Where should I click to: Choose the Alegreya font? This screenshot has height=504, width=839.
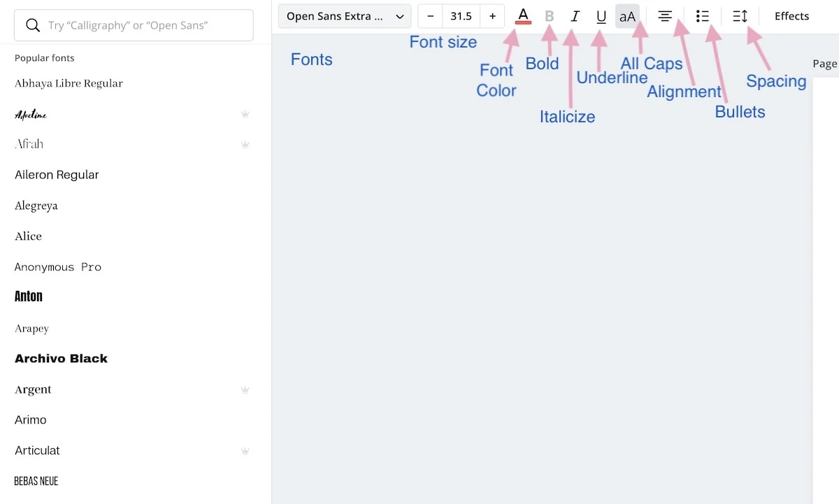click(36, 206)
